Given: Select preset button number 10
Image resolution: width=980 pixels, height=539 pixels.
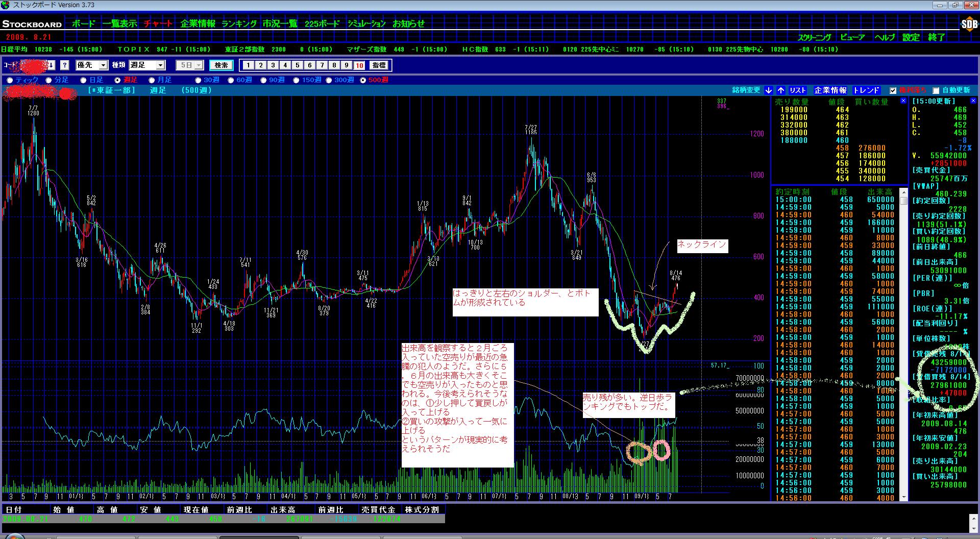Looking at the screenshot, I should coord(359,65).
